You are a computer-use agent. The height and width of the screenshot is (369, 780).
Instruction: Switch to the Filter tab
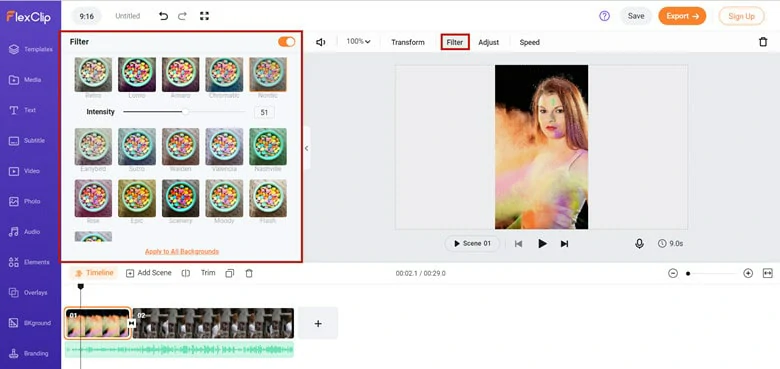[x=455, y=42]
